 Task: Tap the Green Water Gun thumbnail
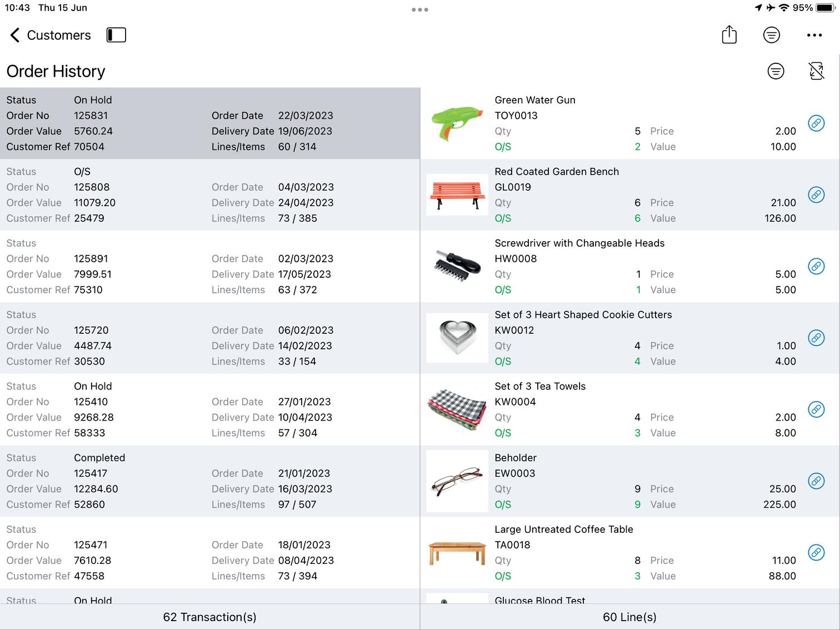(457, 123)
